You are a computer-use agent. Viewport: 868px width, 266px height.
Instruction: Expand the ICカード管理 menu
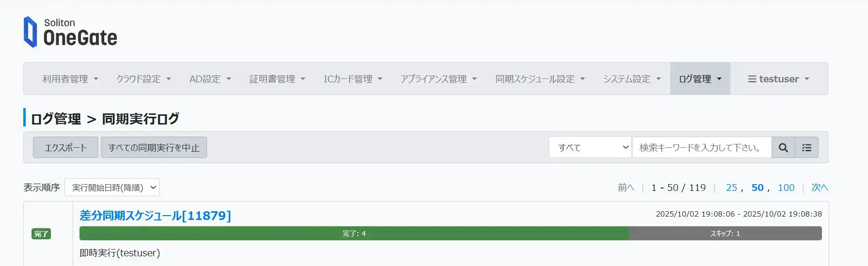(353, 79)
